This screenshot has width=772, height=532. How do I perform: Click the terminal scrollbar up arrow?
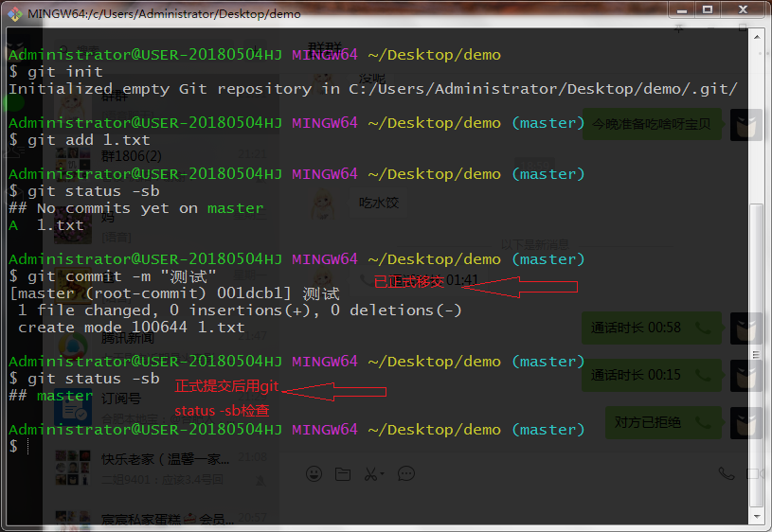[x=757, y=37]
